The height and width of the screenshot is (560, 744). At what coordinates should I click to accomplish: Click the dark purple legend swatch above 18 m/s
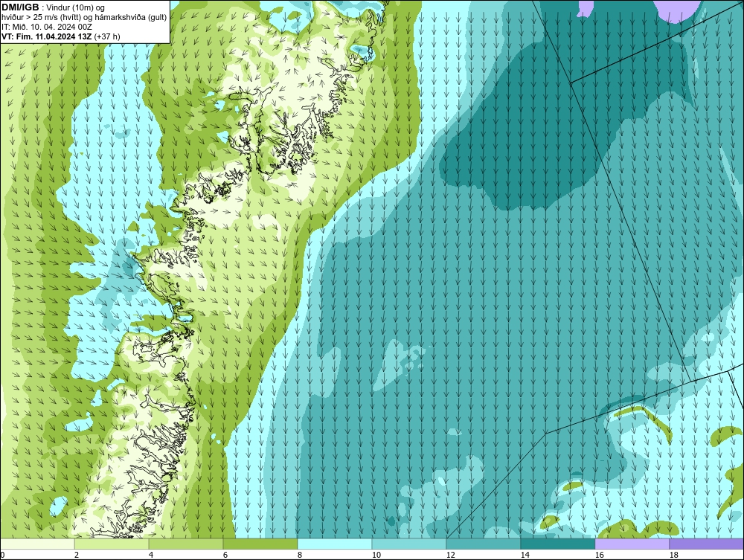click(706, 544)
